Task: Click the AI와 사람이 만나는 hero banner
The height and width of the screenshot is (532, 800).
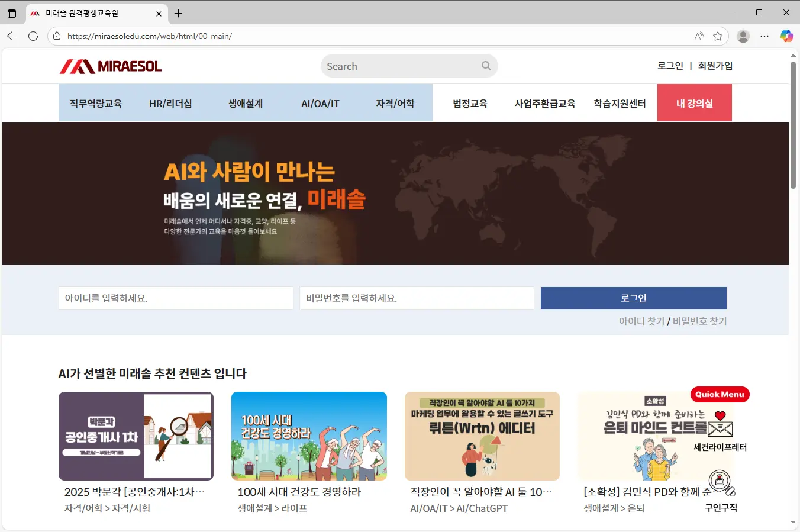Action: 395,194
